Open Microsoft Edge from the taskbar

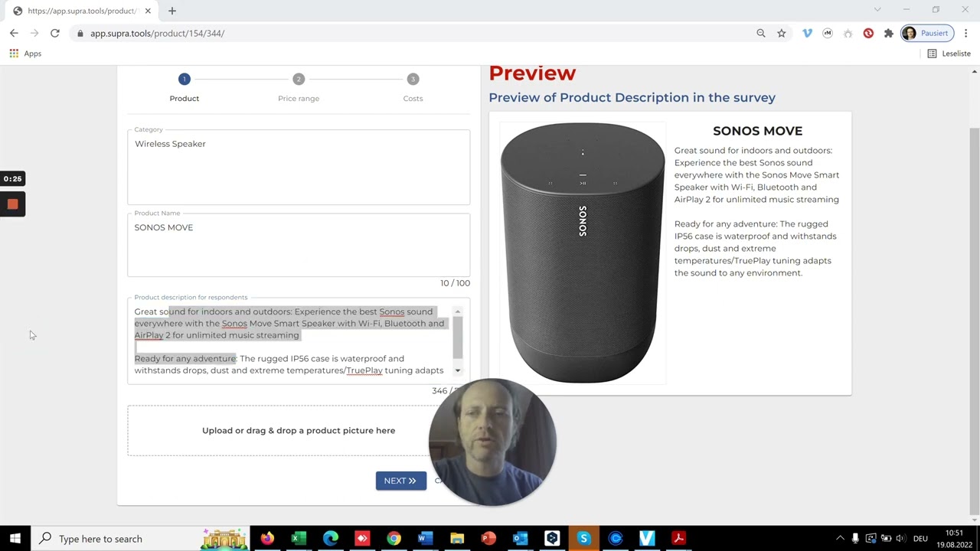coord(330,539)
